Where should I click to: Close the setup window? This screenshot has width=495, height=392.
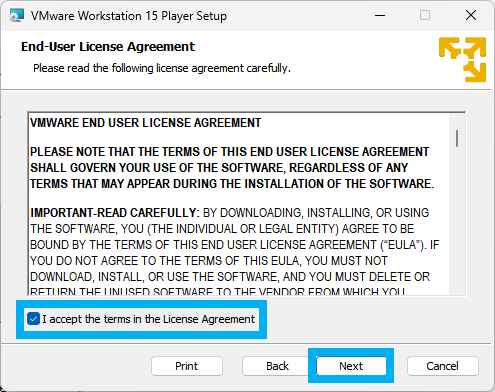point(471,15)
